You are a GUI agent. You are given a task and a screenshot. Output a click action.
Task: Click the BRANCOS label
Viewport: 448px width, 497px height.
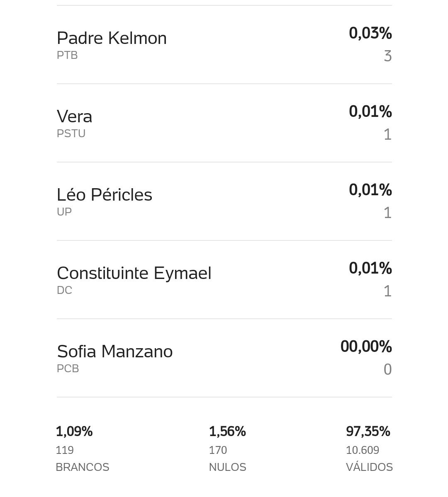(x=83, y=467)
